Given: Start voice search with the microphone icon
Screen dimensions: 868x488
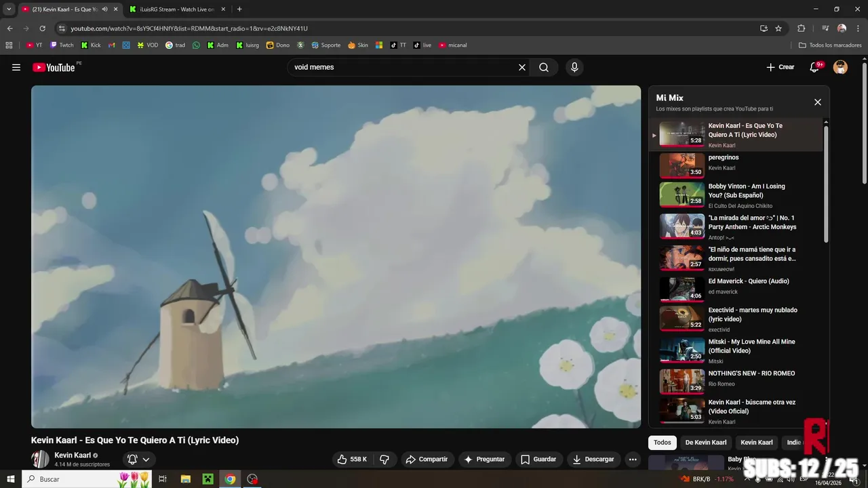Looking at the screenshot, I should point(574,67).
